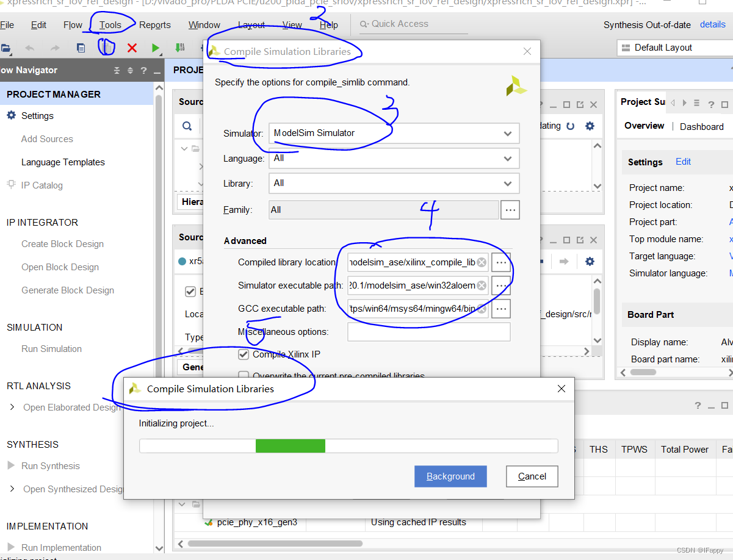This screenshot has width=733, height=560.
Task: Switch to Dashboard tab in Project Summary
Action: pos(702,126)
